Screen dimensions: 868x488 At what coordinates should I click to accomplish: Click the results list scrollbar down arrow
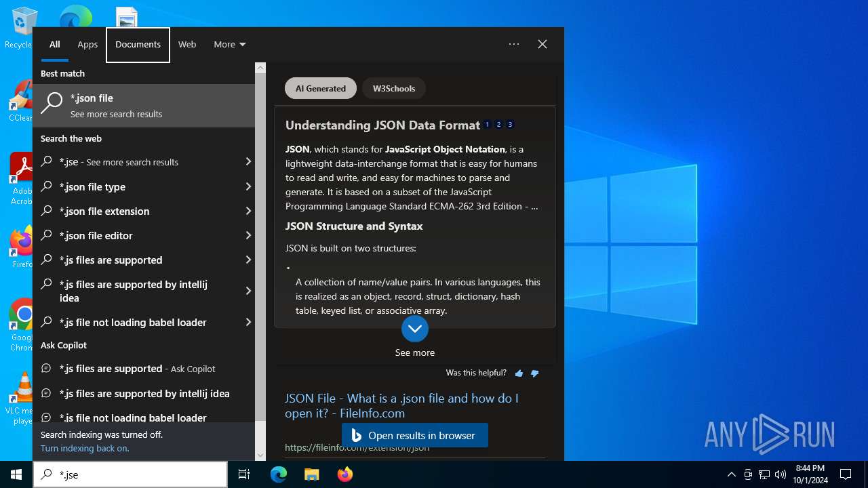[x=260, y=455]
